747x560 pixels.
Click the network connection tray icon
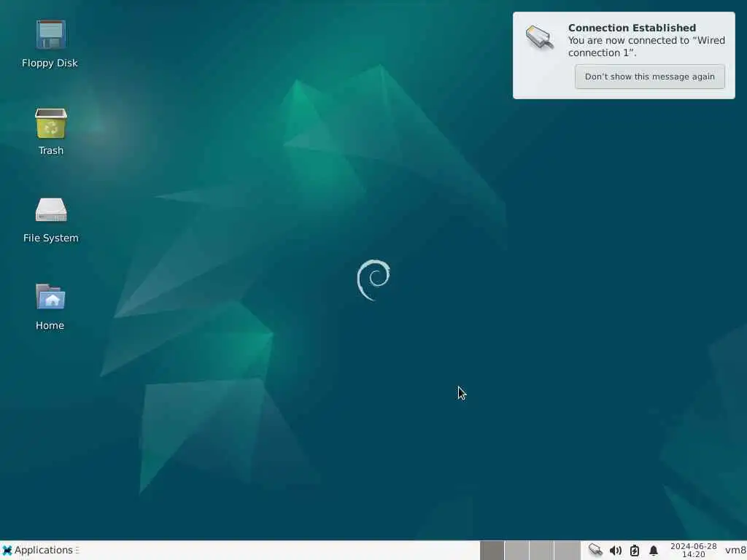click(595, 551)
